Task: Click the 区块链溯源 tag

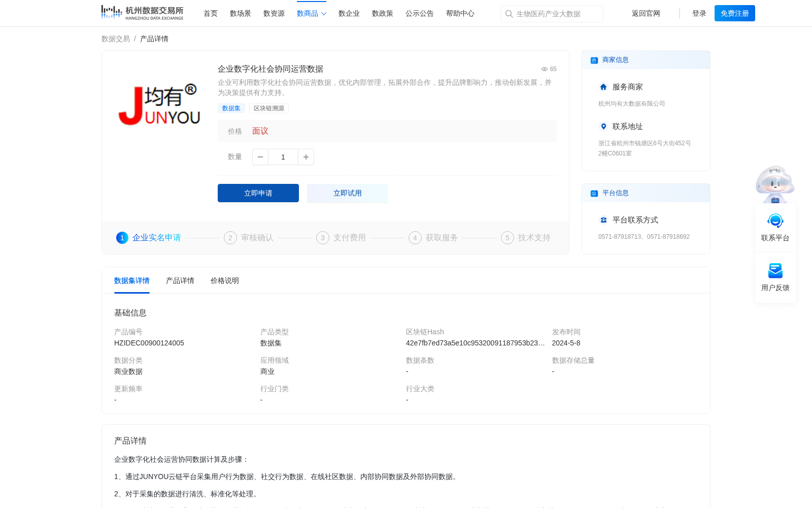Action: (x=269, y=108)
